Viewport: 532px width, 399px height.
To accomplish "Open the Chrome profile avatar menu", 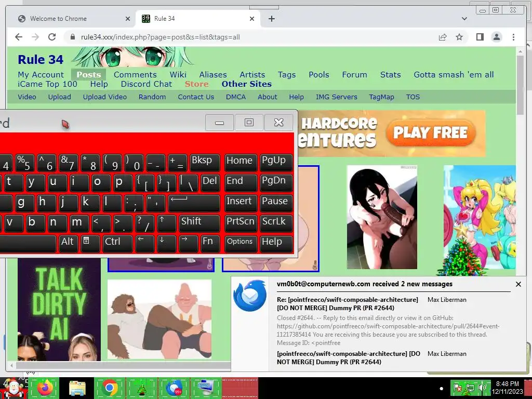I will [497, 37].
